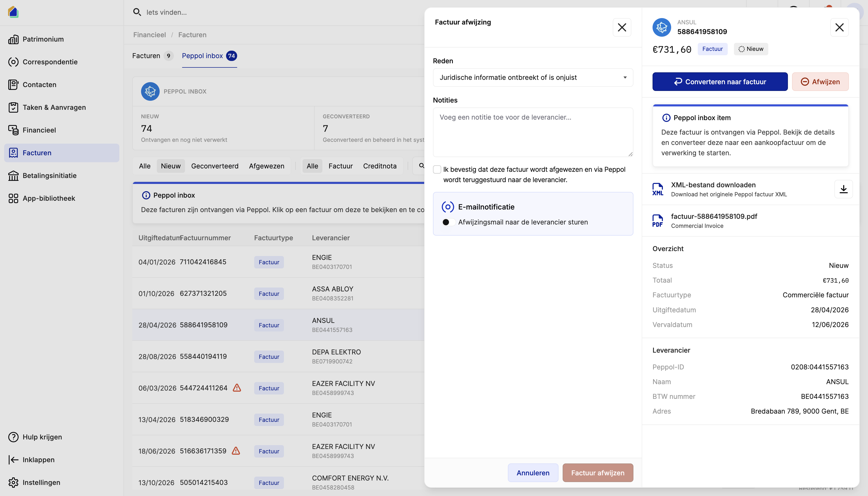Switch to the Peppol inbox tab
The height and width of the screenshot is (496, 868).
pos(209,56)
